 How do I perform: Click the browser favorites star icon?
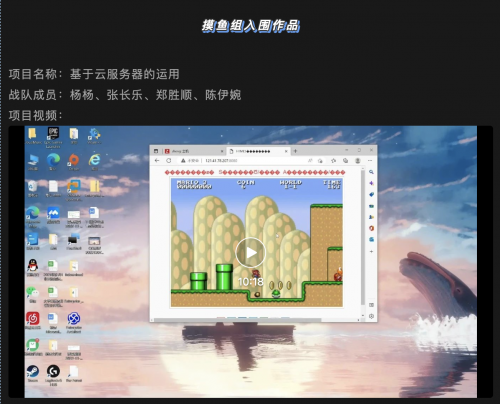pyautogui.click(x=333, y=161)
